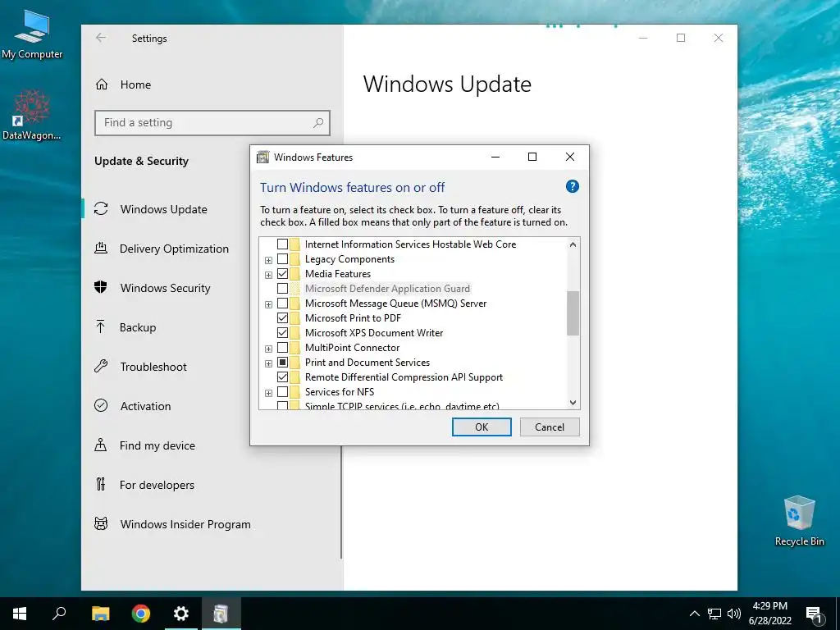Open the Find my device page
Viewport: 840px width, 630px height.
157,445
